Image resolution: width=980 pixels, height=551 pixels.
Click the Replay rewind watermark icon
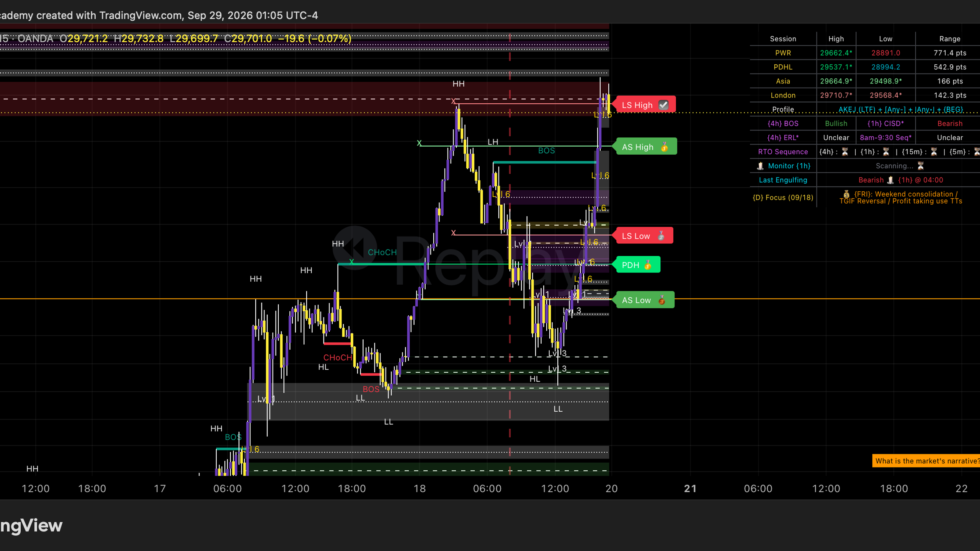coord(354,248)
